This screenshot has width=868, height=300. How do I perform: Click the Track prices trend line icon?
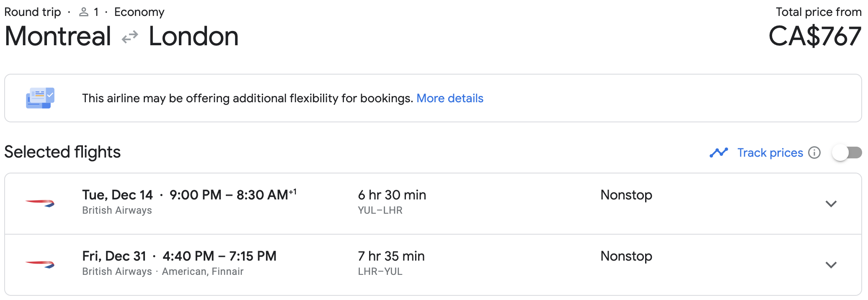coord(719,153)
